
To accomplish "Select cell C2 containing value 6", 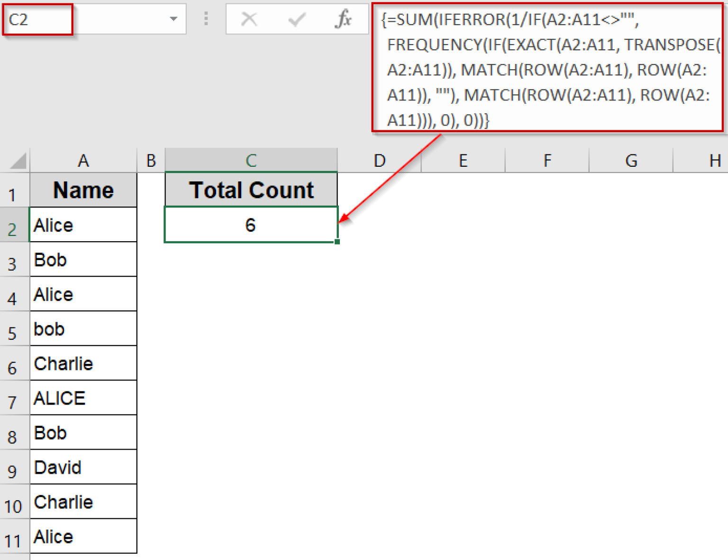I will 251,225.
